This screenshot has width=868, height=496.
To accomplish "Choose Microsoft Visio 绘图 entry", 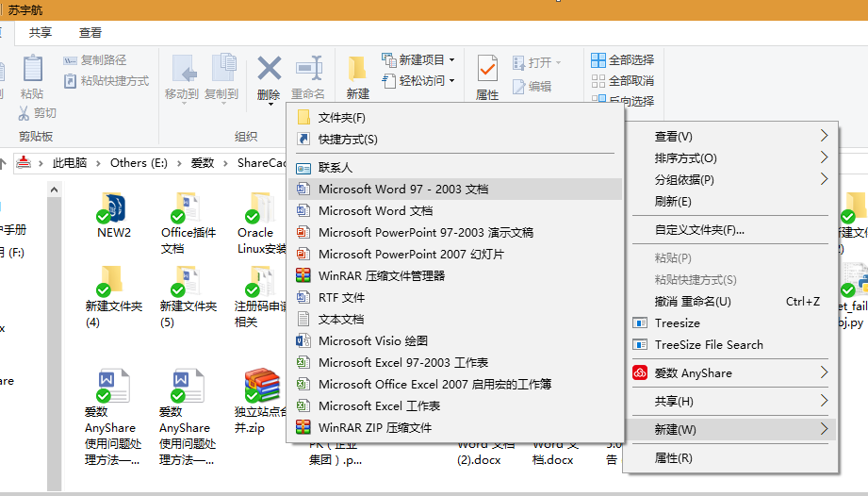I will [455, 340].
